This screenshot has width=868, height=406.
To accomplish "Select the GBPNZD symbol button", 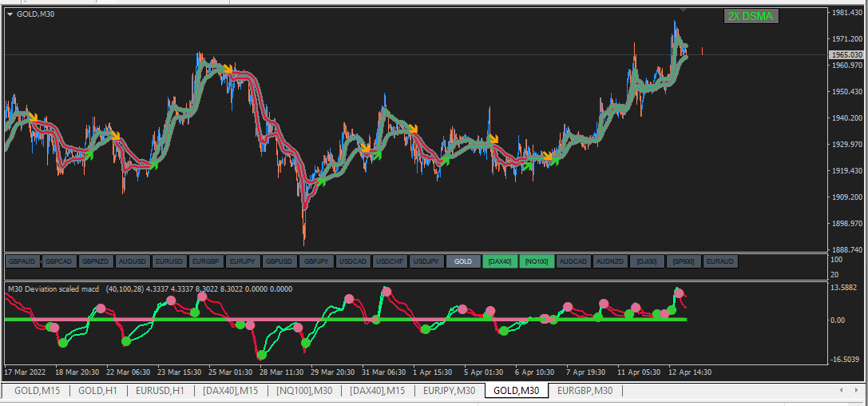I will pyautogui.click(x=96, y=261).
